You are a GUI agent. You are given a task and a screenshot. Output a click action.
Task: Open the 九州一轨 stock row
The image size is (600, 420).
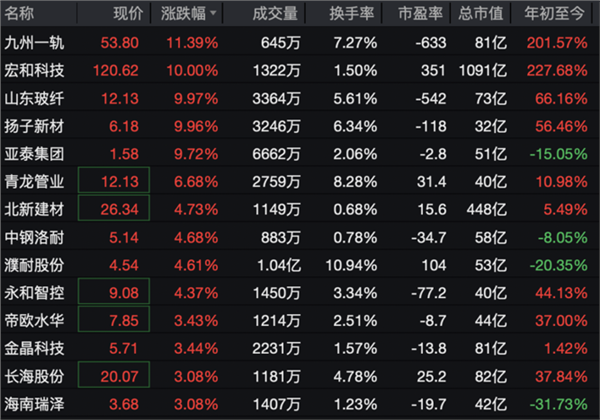tap(34, 44)
